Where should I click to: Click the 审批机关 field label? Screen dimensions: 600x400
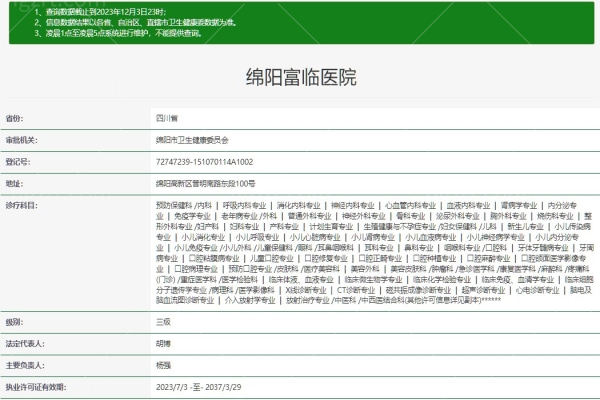21,140
